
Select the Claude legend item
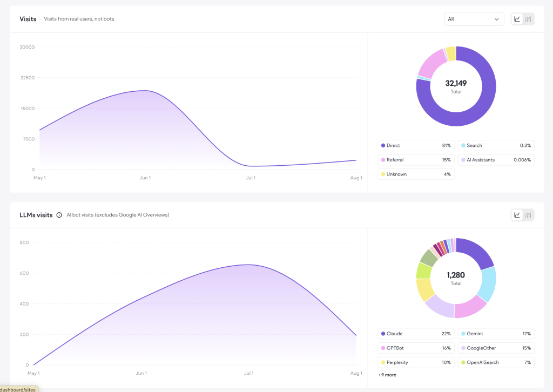coord(416,334)
